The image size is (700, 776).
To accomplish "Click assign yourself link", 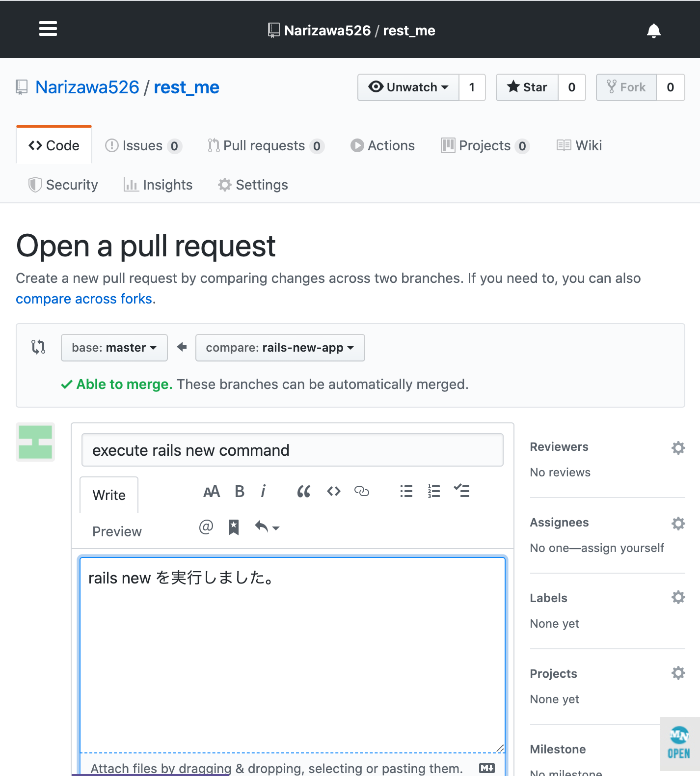I will point(622,548).
